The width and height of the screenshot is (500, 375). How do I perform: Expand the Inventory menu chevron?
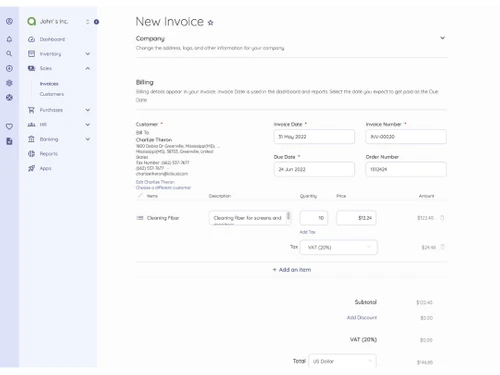pos(88,54)
